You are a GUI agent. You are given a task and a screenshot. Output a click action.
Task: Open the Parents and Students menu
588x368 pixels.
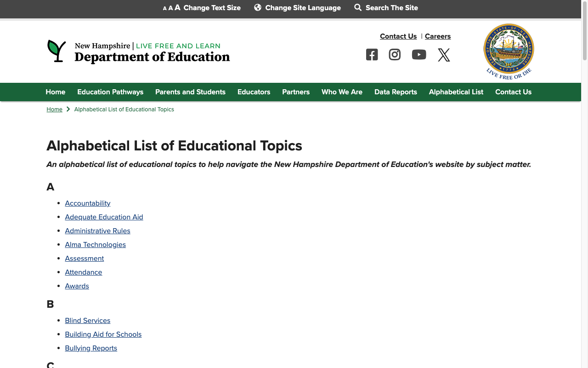pos(190,92)
